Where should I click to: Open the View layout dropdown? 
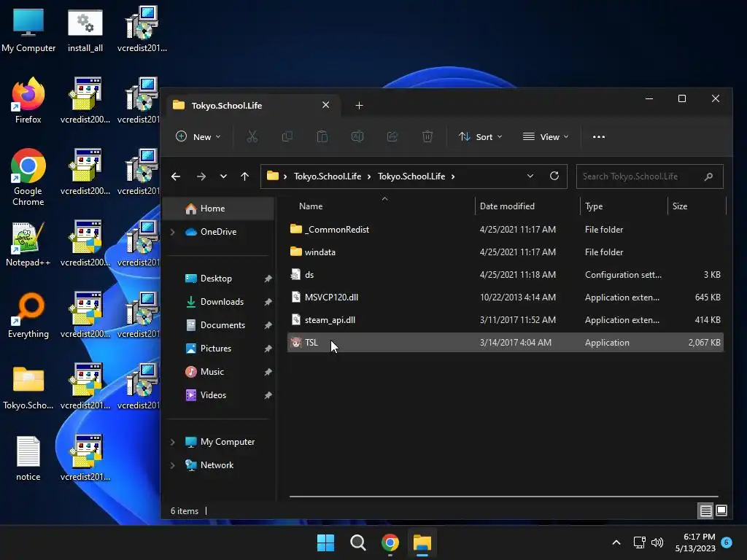(546, 137)
